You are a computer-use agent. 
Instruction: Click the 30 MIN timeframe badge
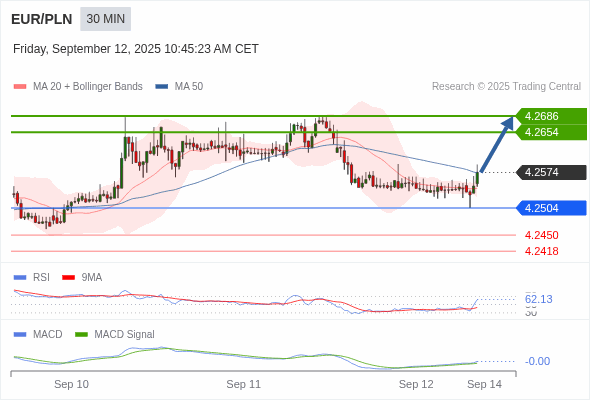[x=105, y=19]
